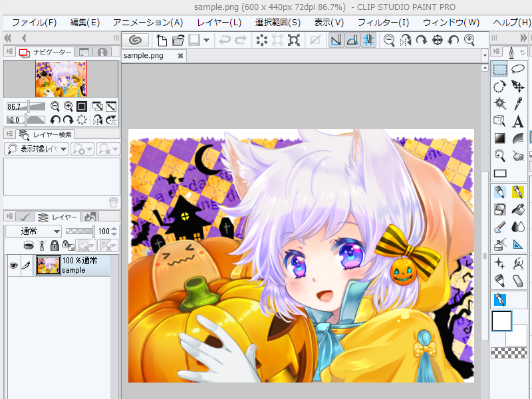Select the Brush tool

pyautogui.click(x=500, y=227)
